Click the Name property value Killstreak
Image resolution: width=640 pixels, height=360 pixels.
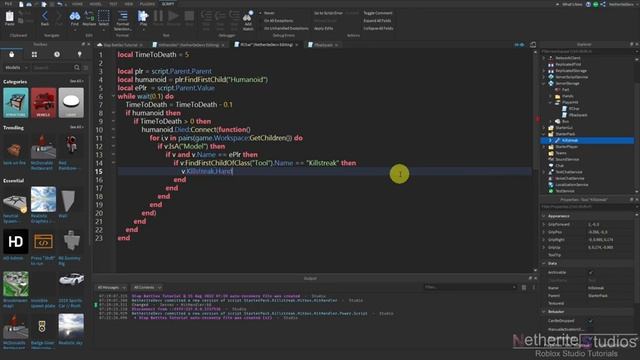coord(596,288)
